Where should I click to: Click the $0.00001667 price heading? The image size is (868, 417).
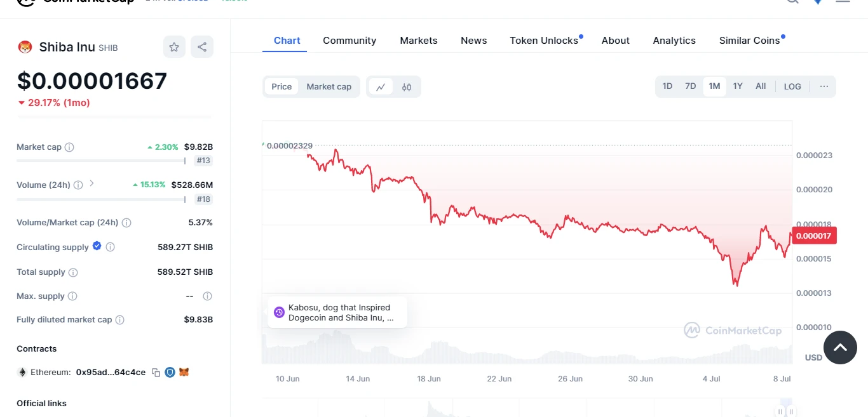(x=92, y=81)
